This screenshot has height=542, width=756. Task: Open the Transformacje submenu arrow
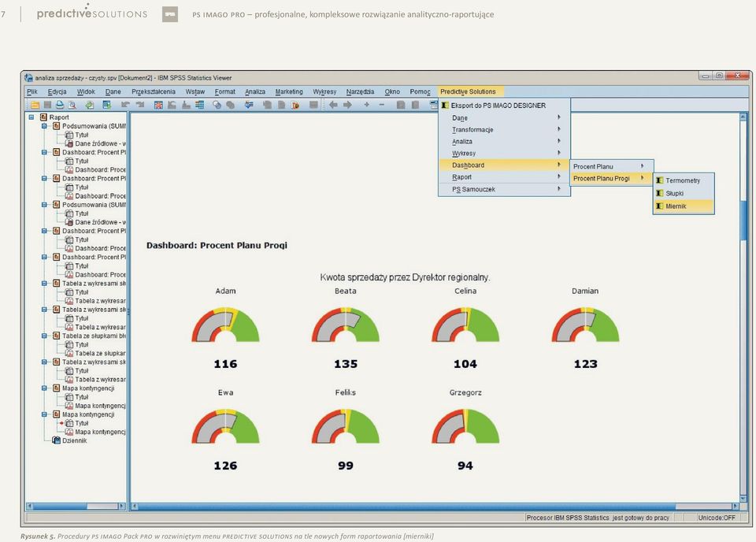[x=559, y=129]
